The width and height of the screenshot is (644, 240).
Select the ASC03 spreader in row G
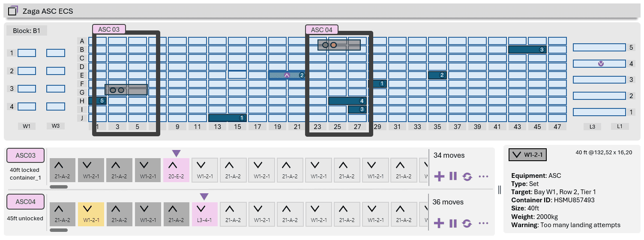pos(126,90)
